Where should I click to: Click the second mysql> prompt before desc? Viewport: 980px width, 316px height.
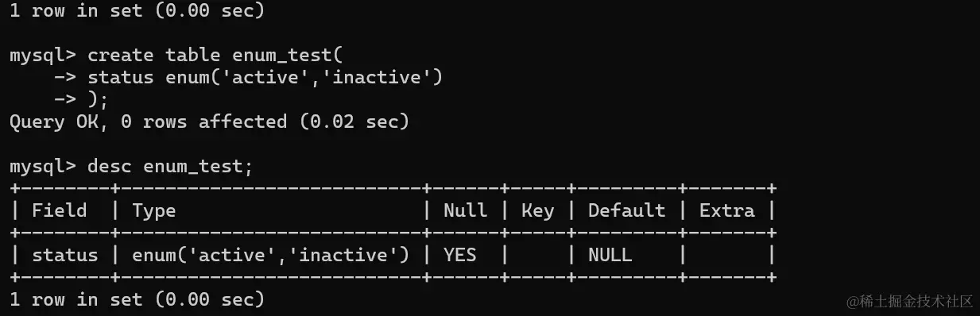(43, 167)
